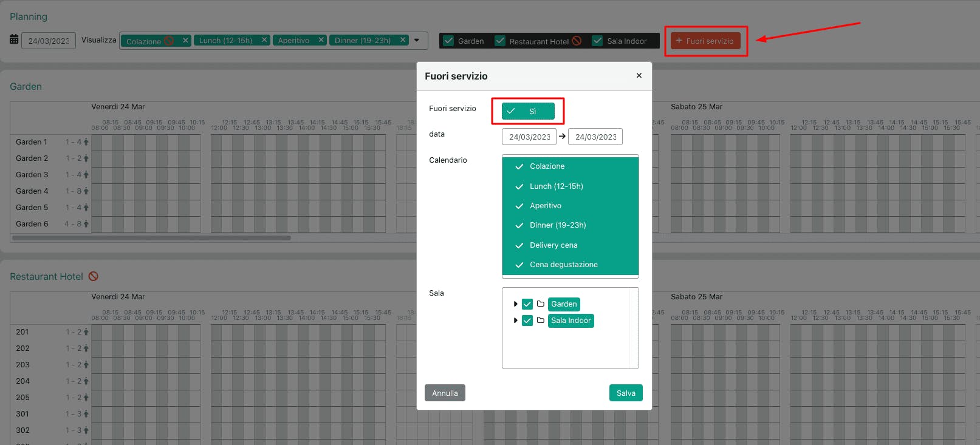The image size is (980, 445).
Task: Click the room 205 row label
Action: [22, 397]
